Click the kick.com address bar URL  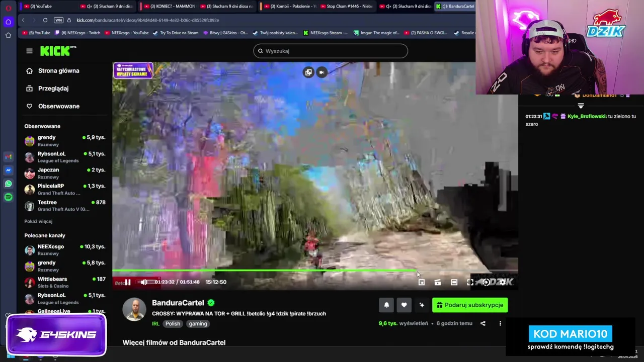pos(147,20)
